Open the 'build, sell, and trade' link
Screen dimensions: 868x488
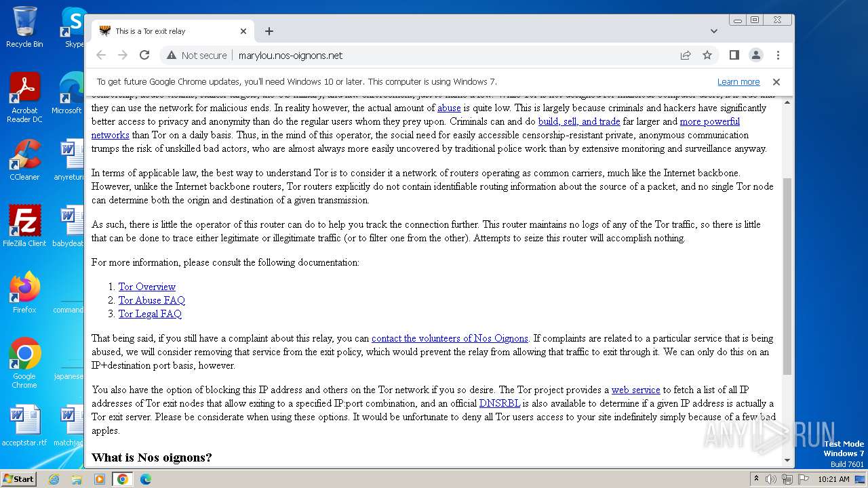click(x=579, y=121)
